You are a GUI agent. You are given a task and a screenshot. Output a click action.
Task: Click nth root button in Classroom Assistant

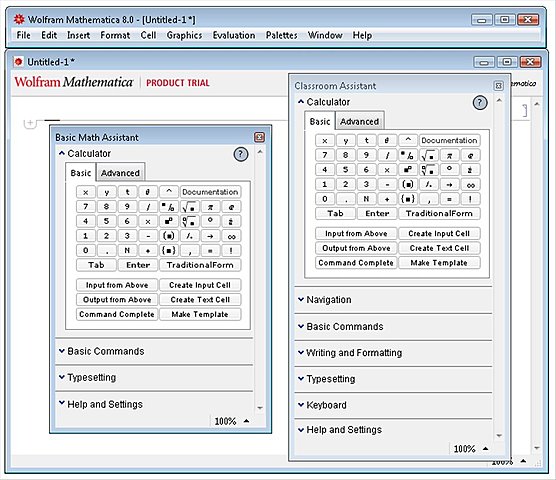(429, 169)
